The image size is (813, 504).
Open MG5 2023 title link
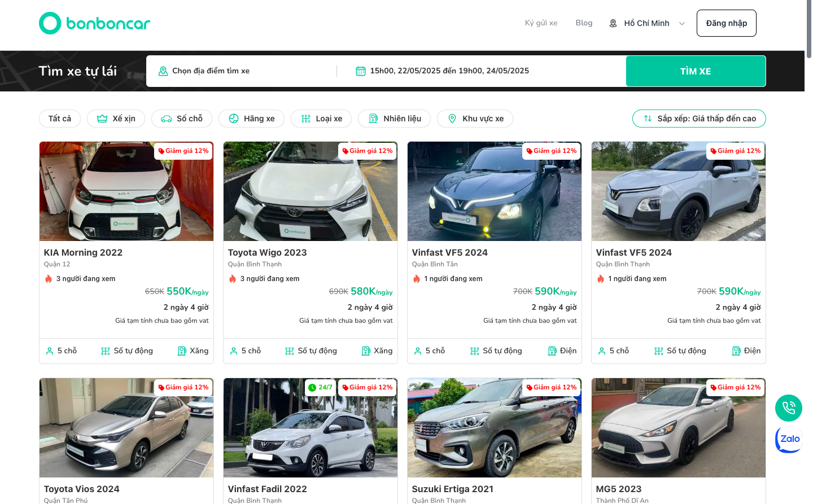tap(619, 489)
